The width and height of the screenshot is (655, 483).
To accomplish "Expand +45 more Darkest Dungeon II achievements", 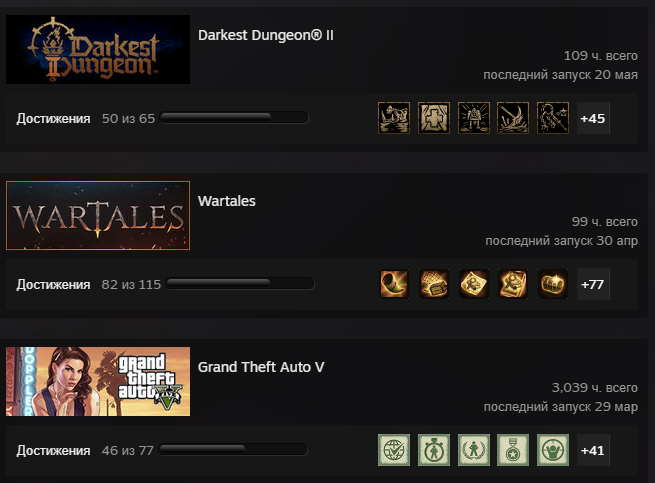I will pos(593,118).
